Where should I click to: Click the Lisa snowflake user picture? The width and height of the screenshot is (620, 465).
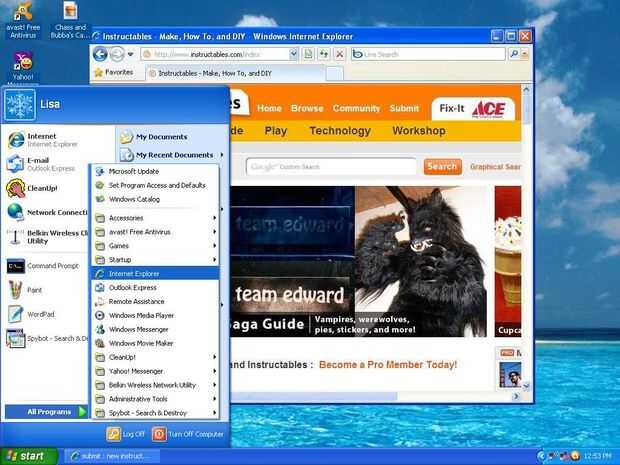pyautogui.click(x=20, y=105)
